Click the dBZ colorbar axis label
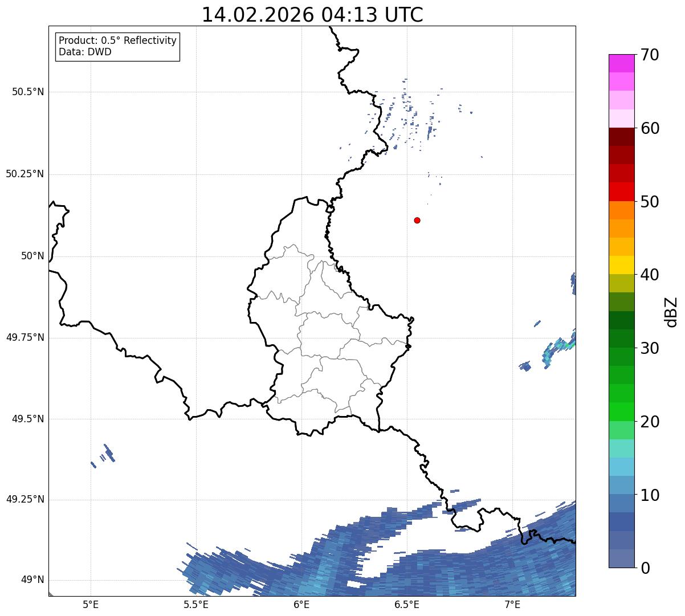Image resolution: width=685 pixels, height=616 pixels. tap(671, 311)
